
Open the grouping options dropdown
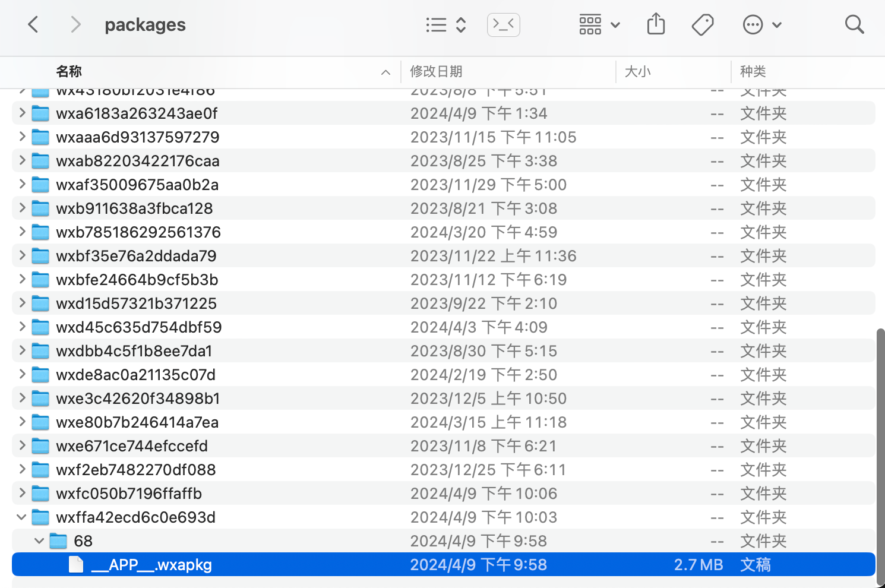[x=600, y=25]
